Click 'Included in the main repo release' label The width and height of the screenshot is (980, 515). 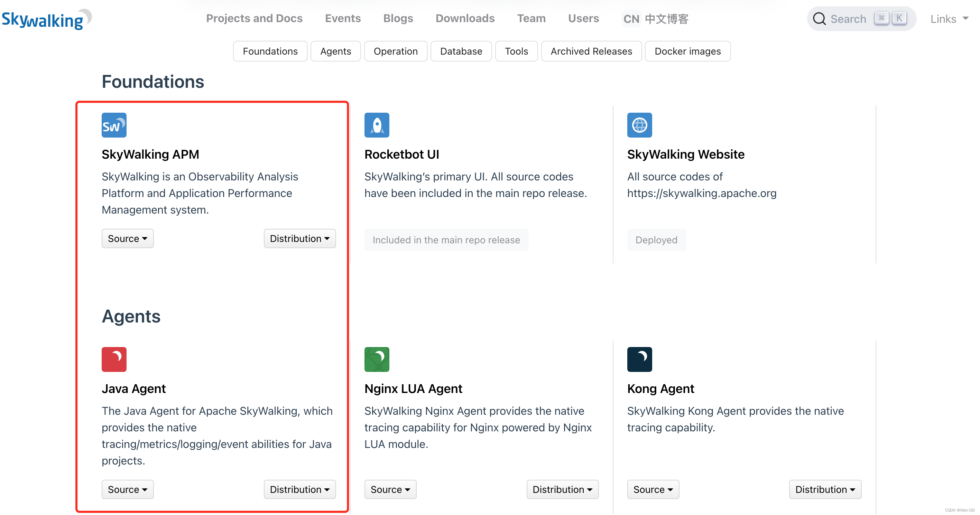(x=446, y=240)
